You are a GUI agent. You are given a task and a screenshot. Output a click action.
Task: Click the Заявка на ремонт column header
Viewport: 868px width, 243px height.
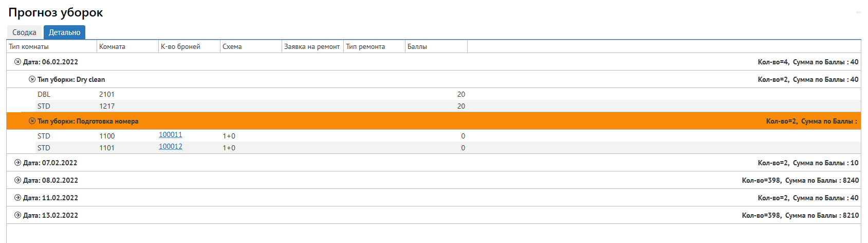(x=312, y=47)
